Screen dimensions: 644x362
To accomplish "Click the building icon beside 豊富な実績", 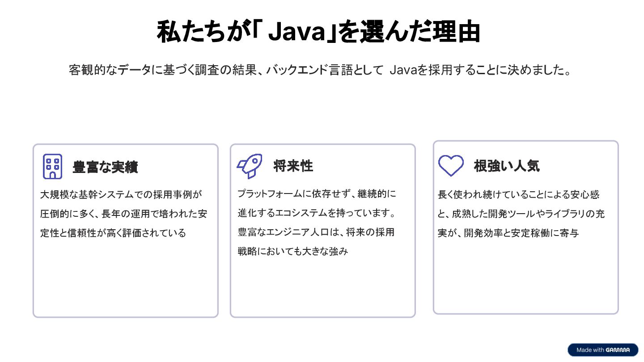I will click(52, 166).
